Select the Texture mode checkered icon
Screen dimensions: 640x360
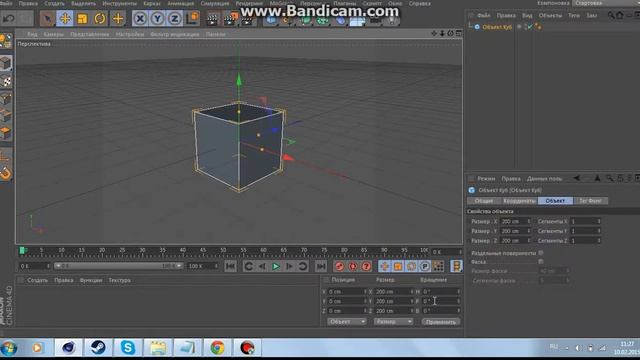click(6, 81)
